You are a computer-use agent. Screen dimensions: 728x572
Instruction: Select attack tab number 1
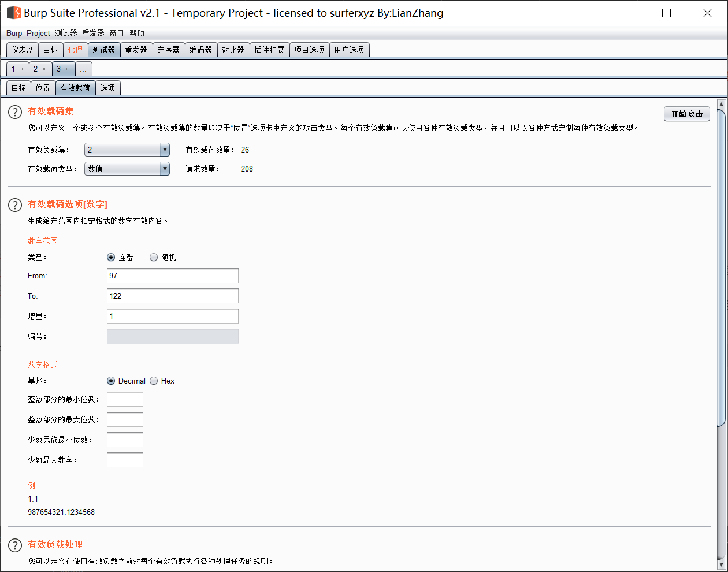(13, 69)
